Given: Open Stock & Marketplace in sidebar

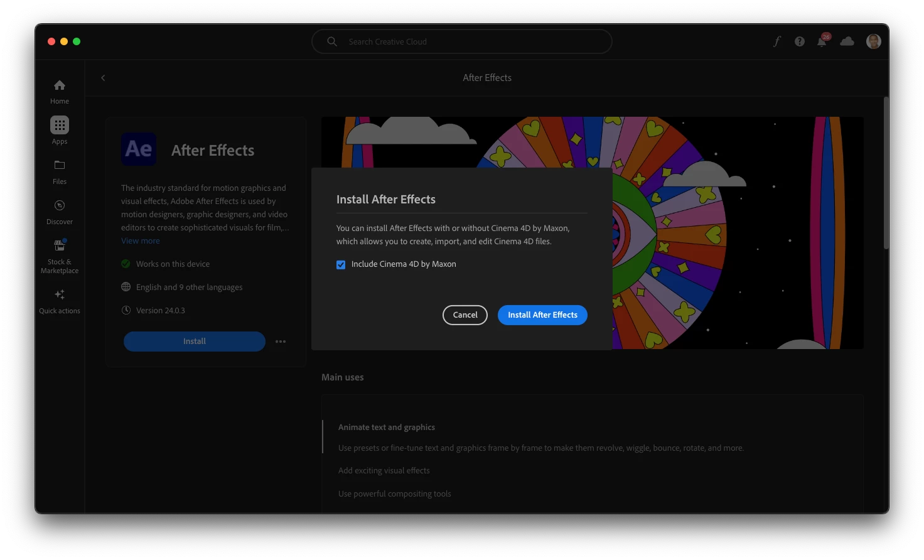Looking at the screenshot, I should [60, 257].
